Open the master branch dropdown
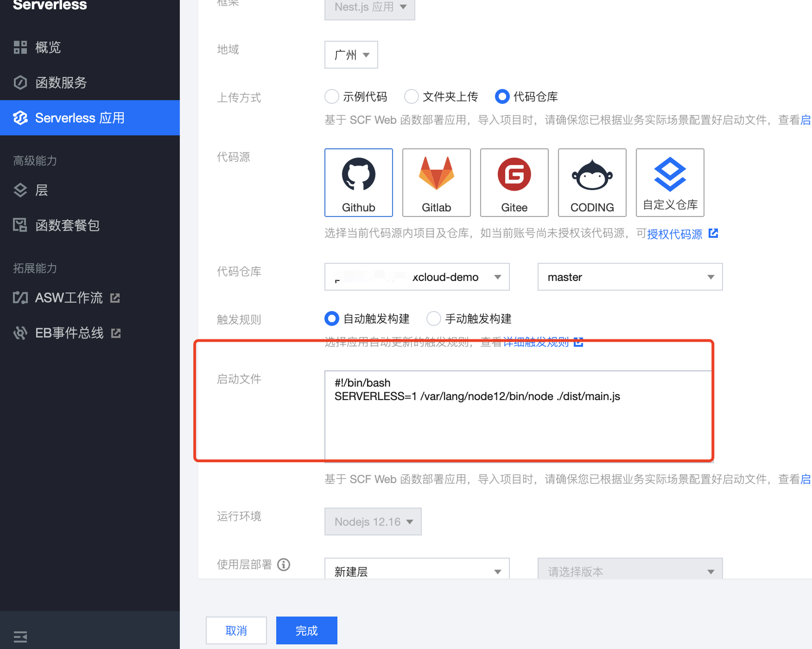The height and width of the screenshot is (649, 812). [x=630, y=277]
